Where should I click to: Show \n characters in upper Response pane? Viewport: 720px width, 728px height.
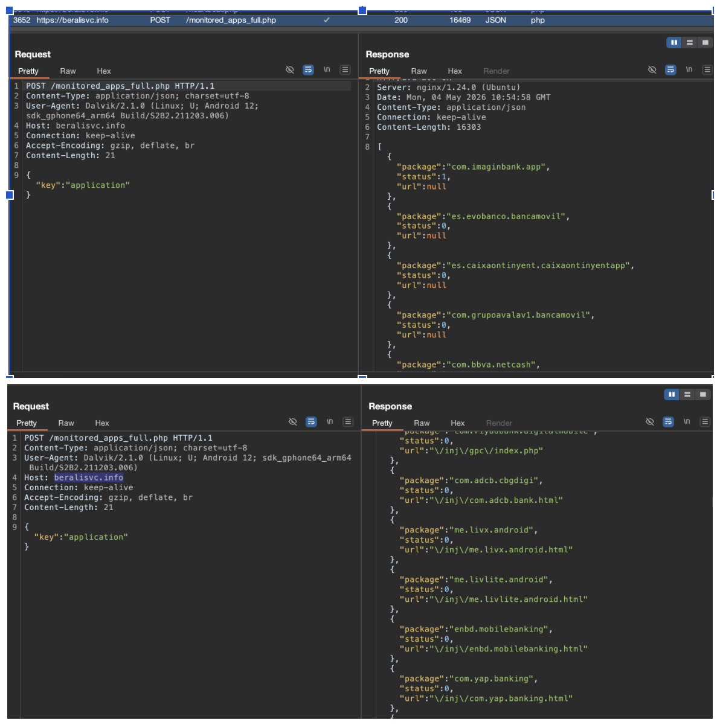689,70
